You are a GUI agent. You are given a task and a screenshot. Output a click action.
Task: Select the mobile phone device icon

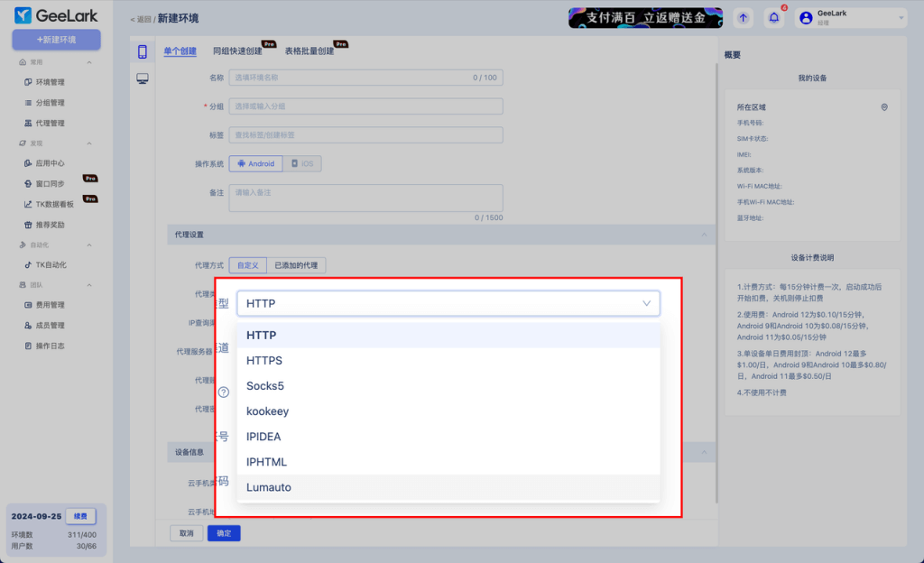click(x=143, y=51)
